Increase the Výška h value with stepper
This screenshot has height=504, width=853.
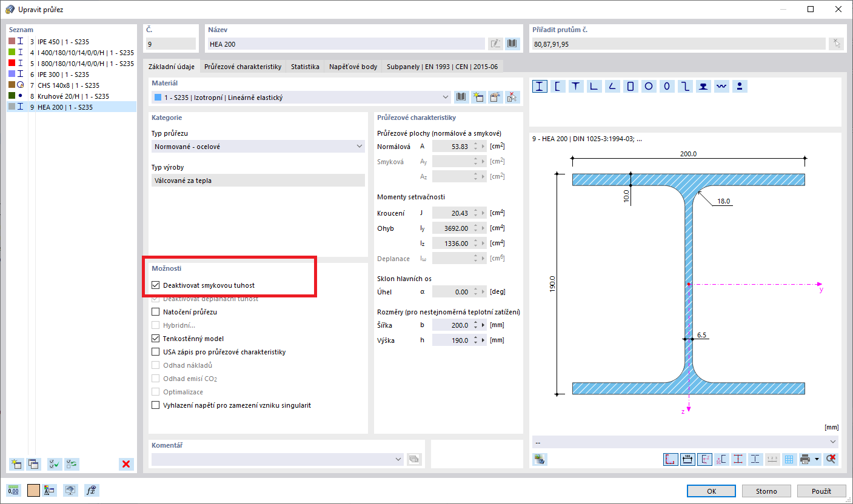(x=475, y=338)
